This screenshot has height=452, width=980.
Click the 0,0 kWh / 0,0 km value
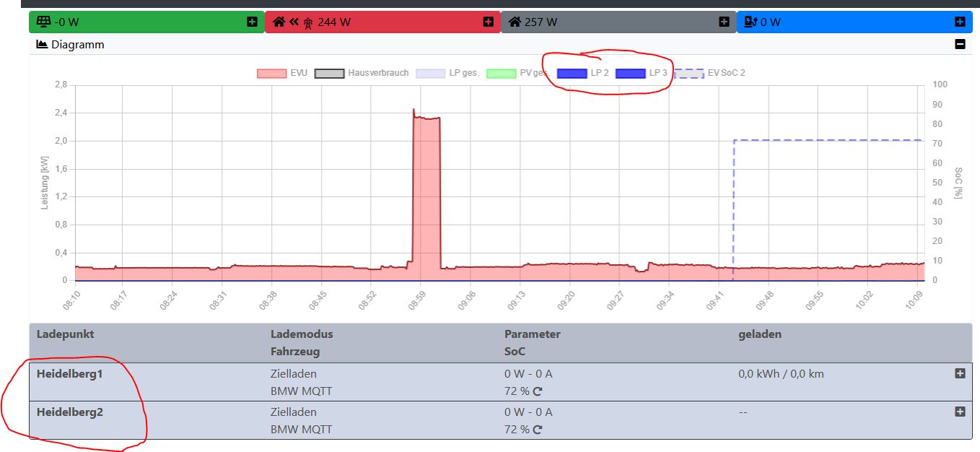pyautogui.click(x=781, y=373)
